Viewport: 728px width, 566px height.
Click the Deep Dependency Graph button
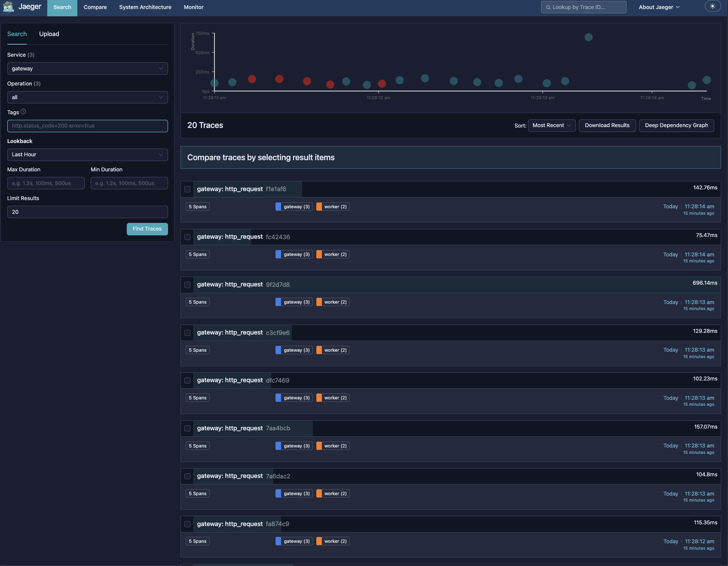click(676, 125)
